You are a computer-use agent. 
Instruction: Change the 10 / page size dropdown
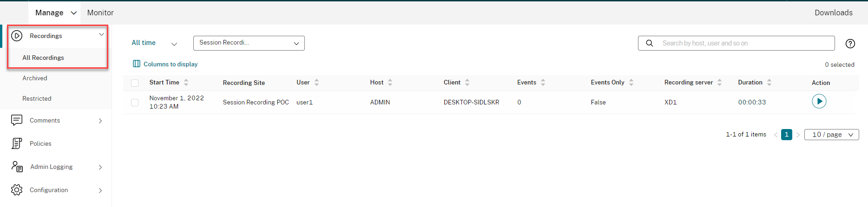coord(831,135)
